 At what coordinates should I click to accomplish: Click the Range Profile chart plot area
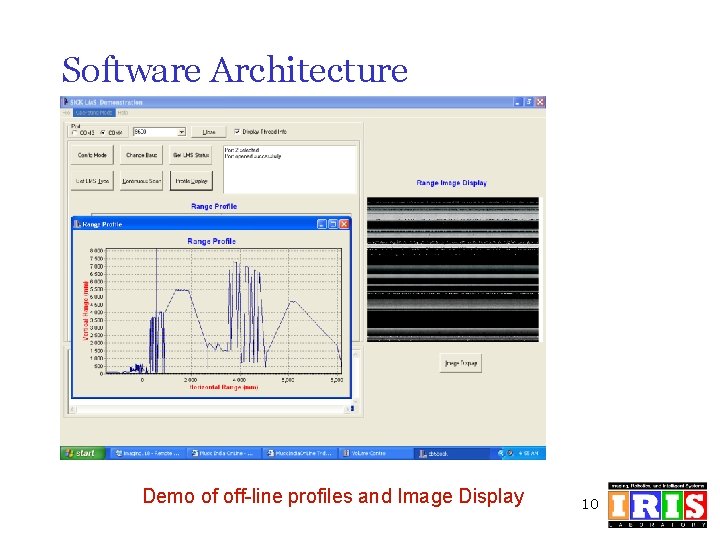tap(224, 311)
